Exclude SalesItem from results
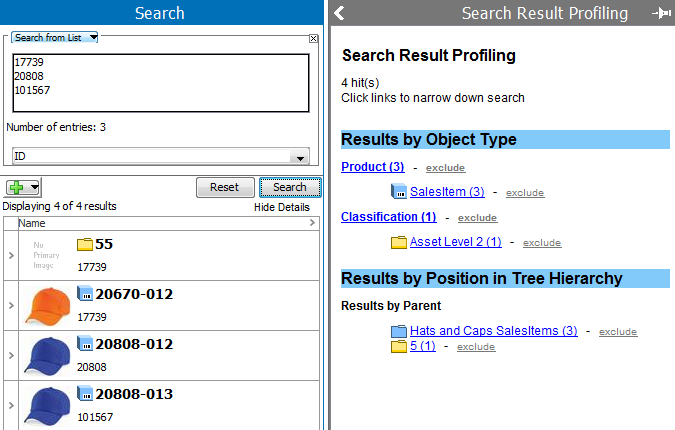This screenshot has height=430, width=675. tap(525, 192)
